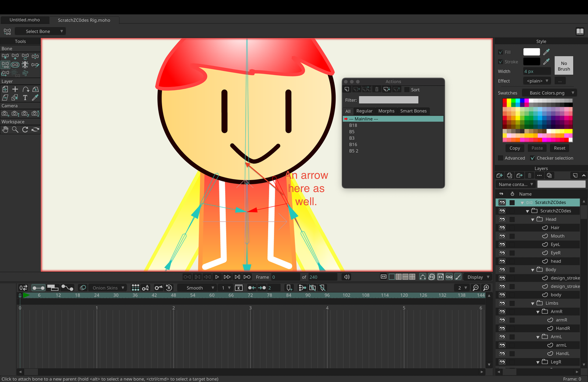The width and height of the screenshot is (588, 382).
Task: Toggle the Fill checkbox
Action: [501, 52]
